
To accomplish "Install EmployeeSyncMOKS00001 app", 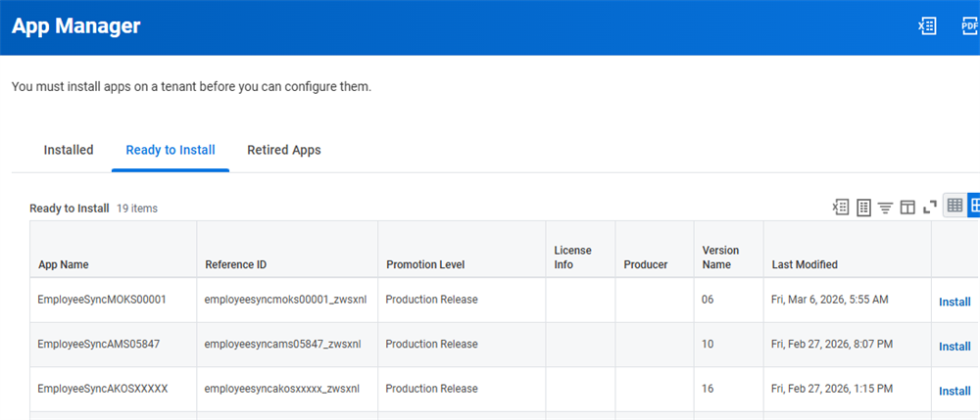I will pos(955,303).
